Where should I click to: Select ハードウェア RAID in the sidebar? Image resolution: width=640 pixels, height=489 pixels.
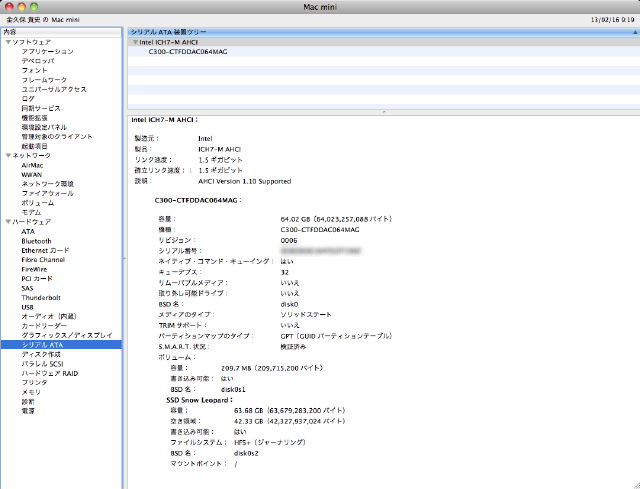[50, 373]
